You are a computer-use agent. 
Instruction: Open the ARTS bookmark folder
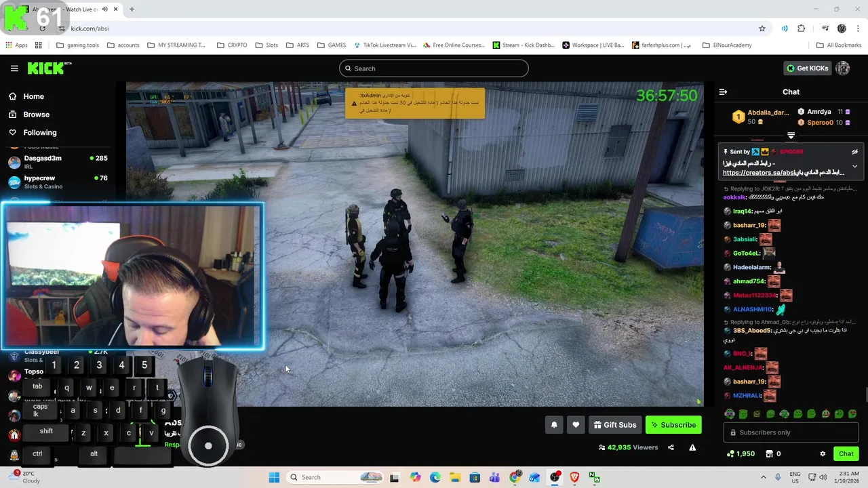click(x=298, y=45)
